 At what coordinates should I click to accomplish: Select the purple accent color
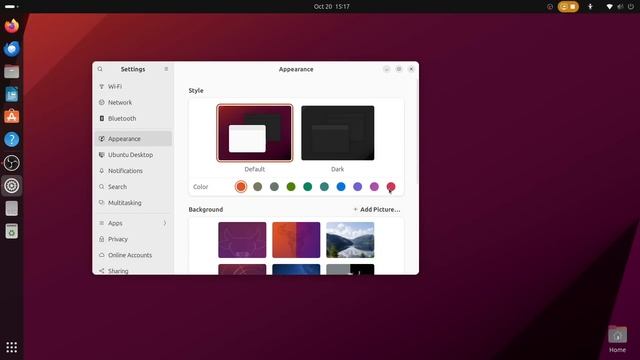[x=358, y=187]
